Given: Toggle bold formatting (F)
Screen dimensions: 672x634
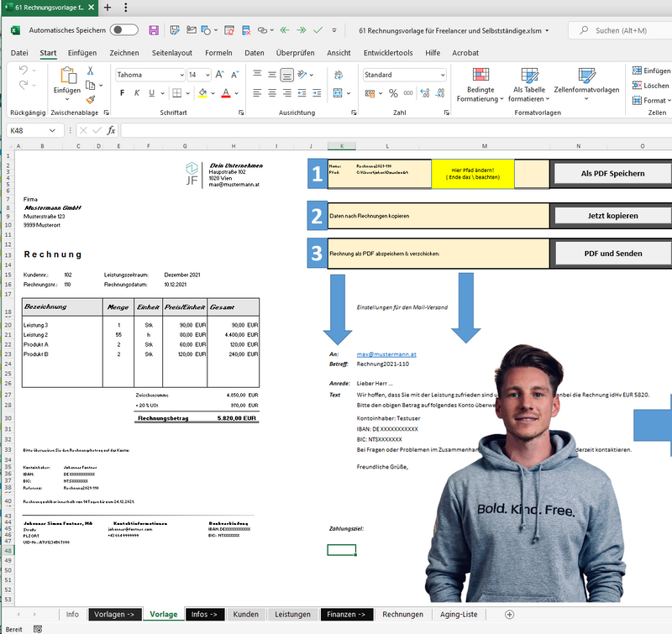Looking at the screenshot, I should [x=122, y=93].
